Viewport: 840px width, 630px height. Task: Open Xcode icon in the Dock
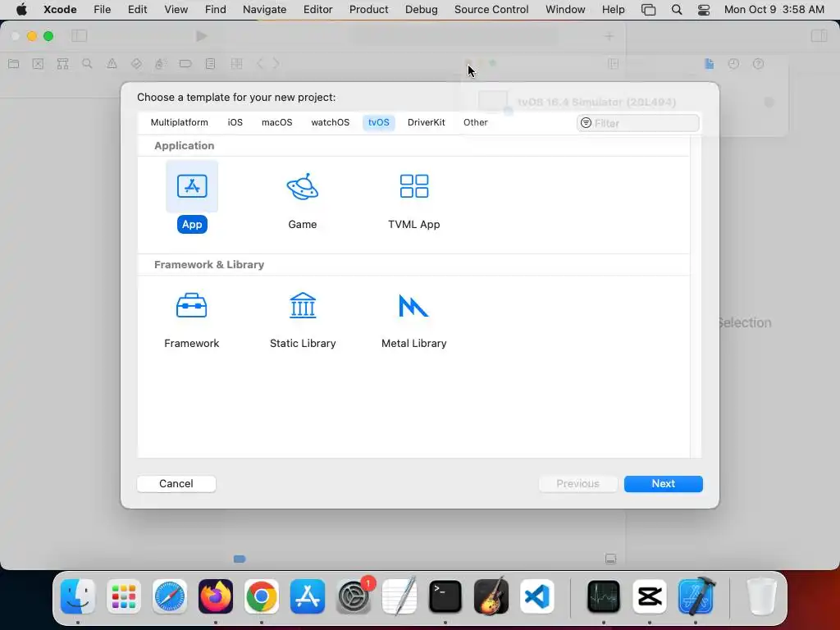[696, 596]
